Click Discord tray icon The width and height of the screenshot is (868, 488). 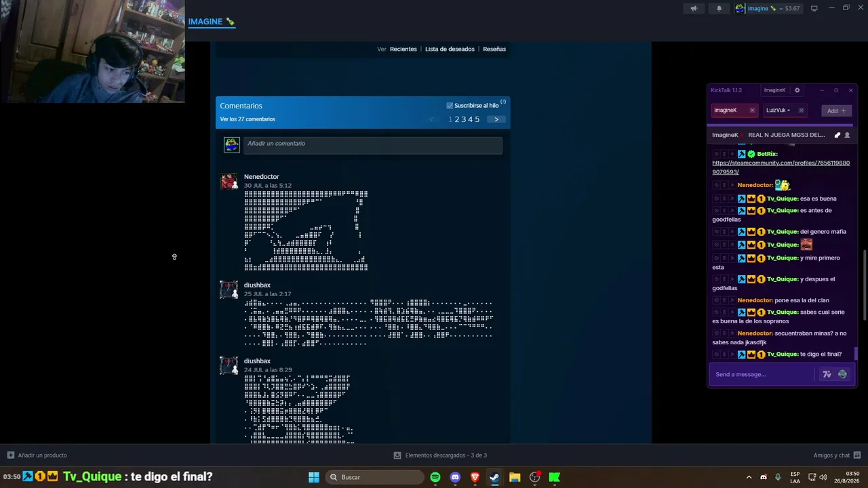pos(764,477)
